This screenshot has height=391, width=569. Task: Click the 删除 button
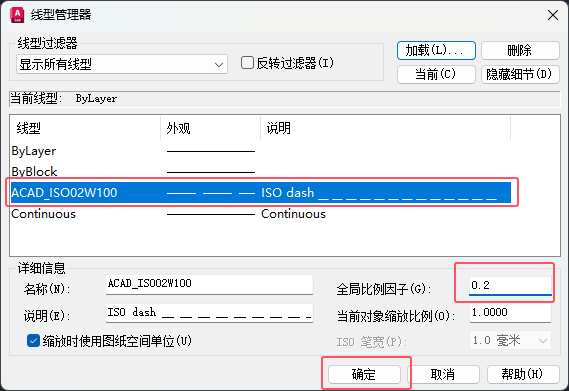tap(520, 50)
